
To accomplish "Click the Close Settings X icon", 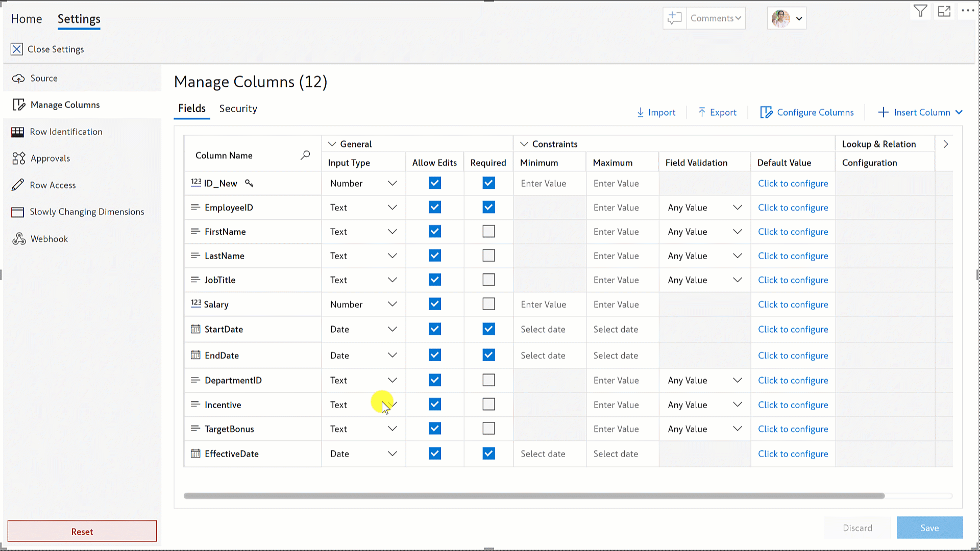I will 17,49.
